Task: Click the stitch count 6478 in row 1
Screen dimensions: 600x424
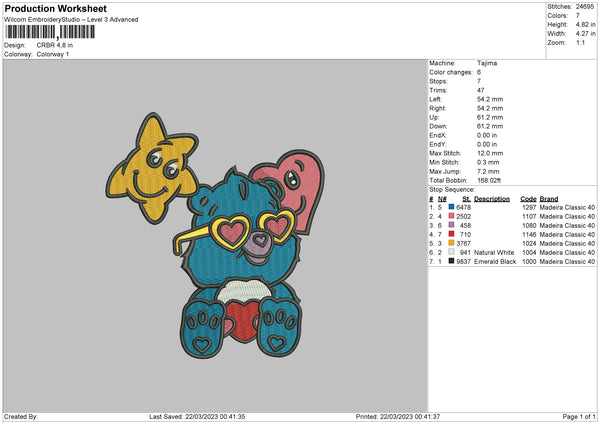Action: pos(463,207)
